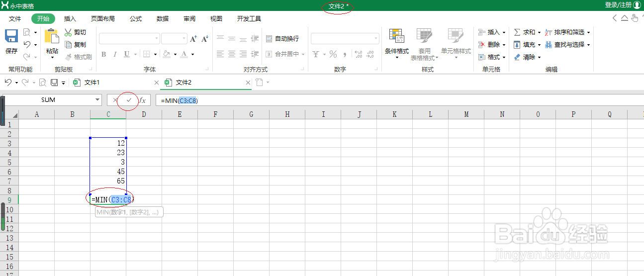Toggle bold formatting B

coord(104,54)
